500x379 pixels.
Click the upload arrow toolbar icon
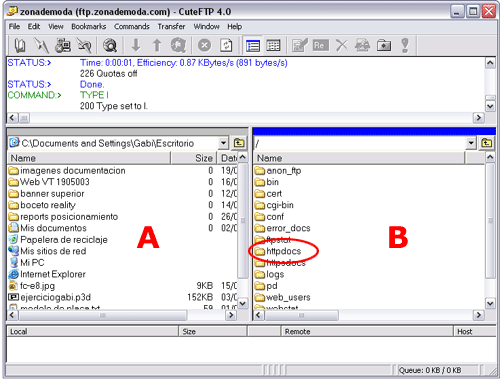click(x=157, y=45)
